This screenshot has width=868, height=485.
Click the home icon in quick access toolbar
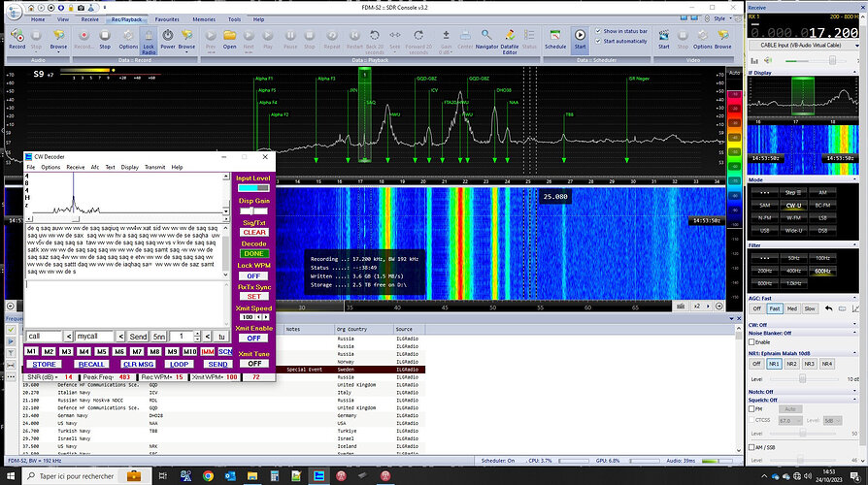(31, 8)
